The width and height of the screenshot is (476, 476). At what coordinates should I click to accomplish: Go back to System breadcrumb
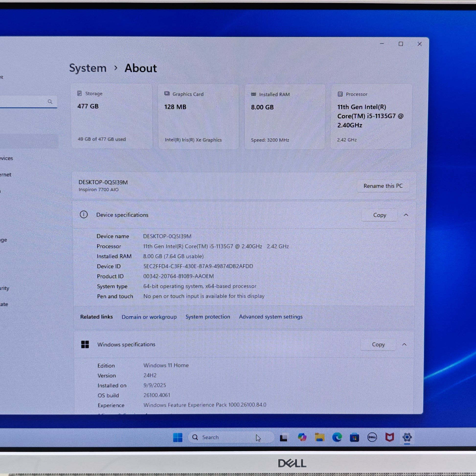tap(88, 68)
